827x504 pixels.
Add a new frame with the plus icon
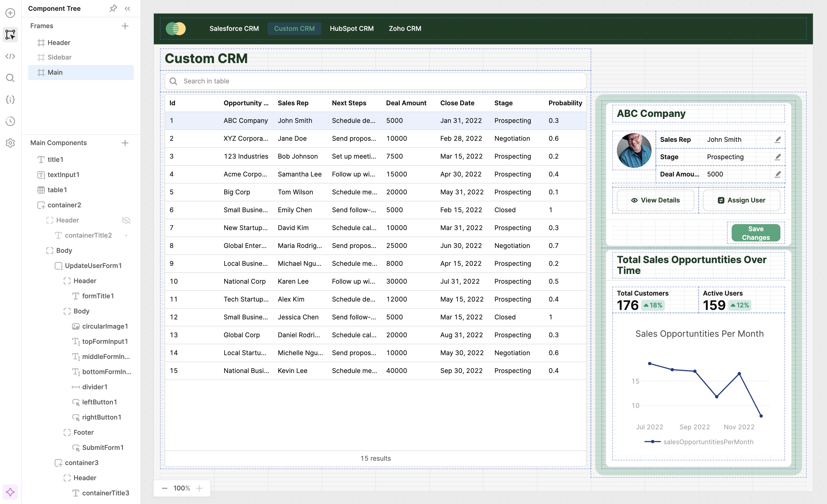[x=125, y=26]
